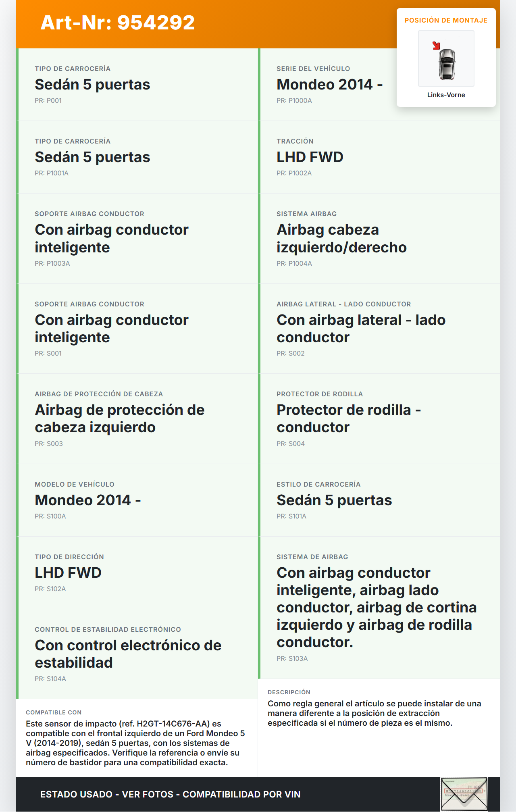Select Con airbag lateral - lado conductor
The width and height of the screenshot is (516, 812).
coord(361,329)
